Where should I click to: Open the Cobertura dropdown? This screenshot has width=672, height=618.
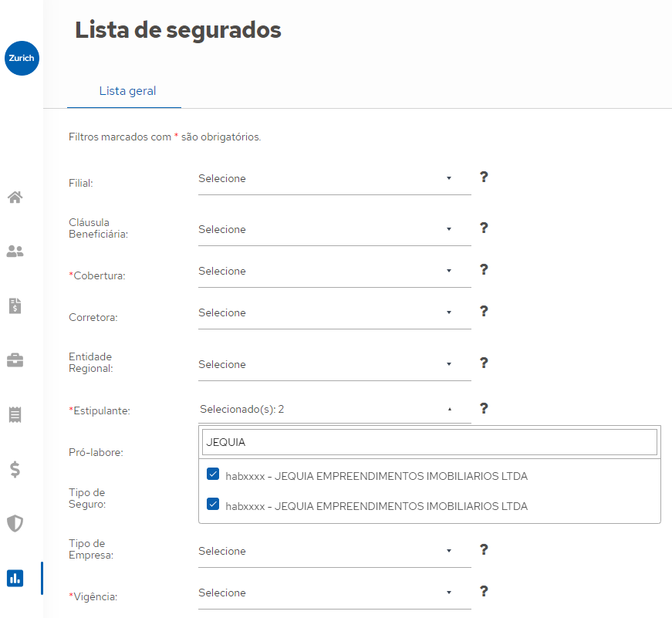[x=334, y=272]
